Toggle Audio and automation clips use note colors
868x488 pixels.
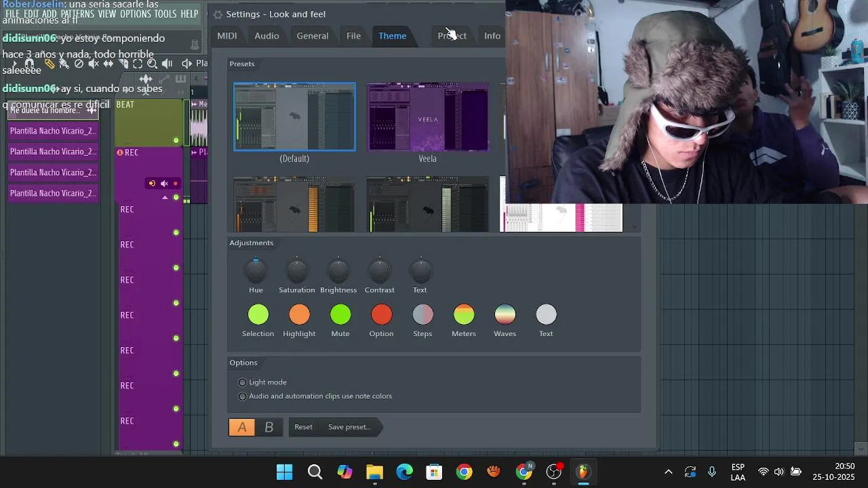coord(315,396)
